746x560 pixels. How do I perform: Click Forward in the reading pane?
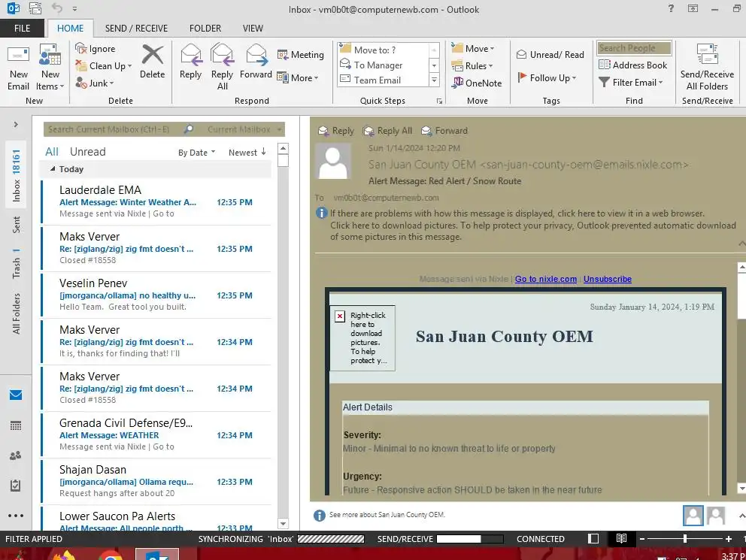[x=444, y=131]
